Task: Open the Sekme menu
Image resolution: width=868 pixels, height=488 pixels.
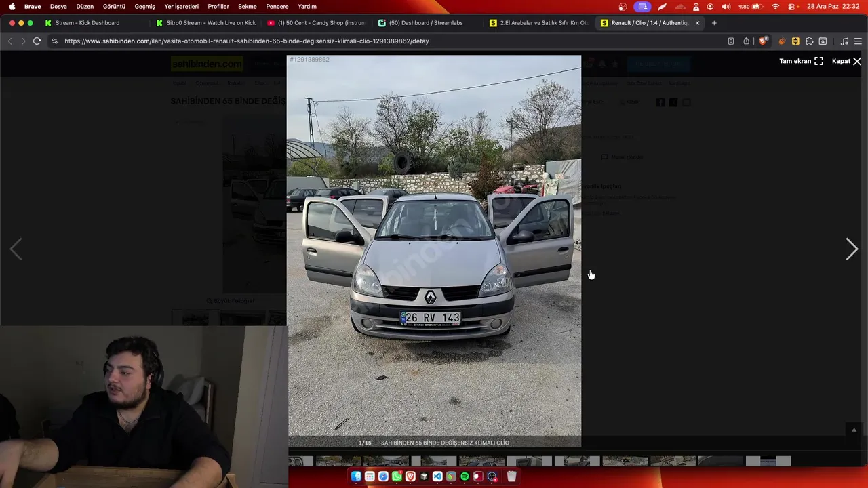Action: (x=247, y=7)
